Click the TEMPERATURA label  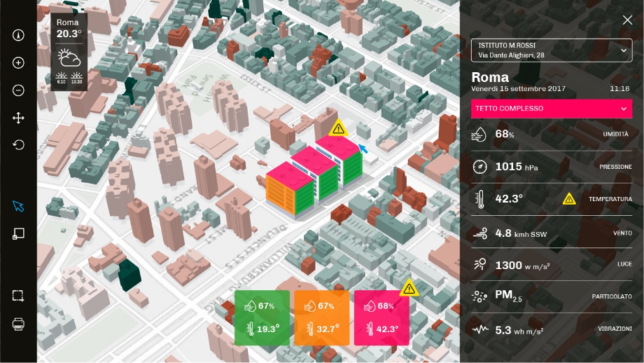(x=610, y=199)
